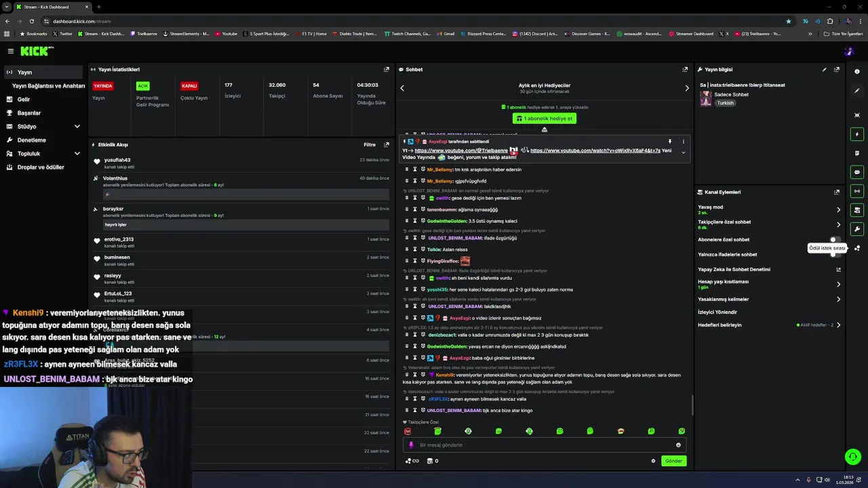
Task: Show the next gifters leaderboard with the right arrow
Action: click(x=686, y=88)
